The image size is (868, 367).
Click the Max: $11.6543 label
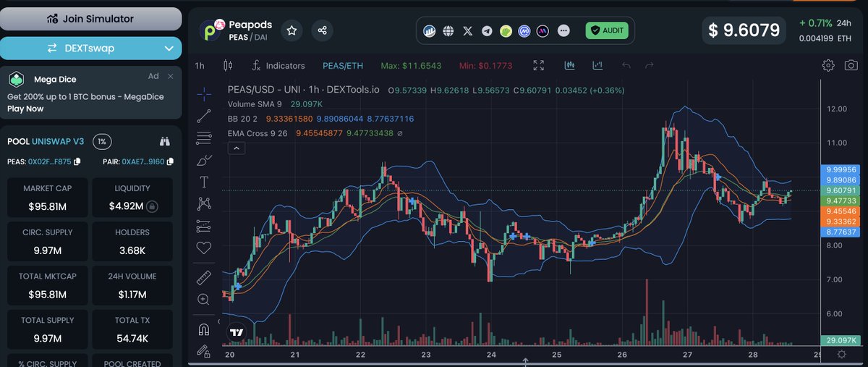point(411,66)
